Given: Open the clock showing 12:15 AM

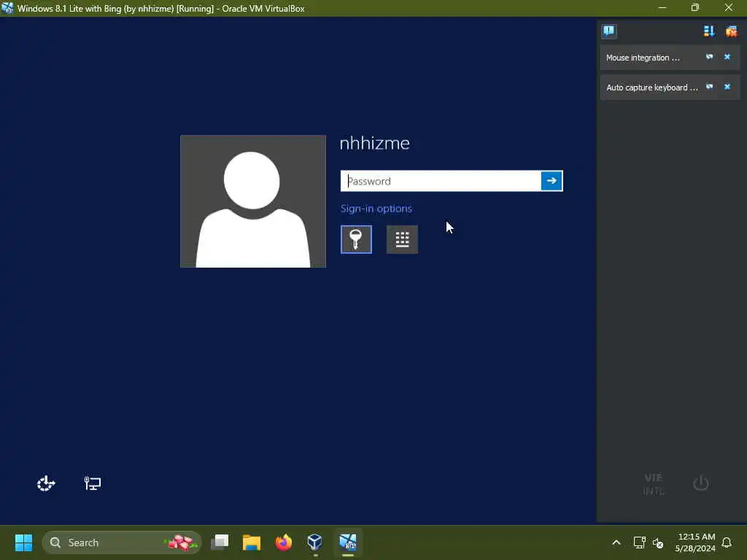Looking at the screenshot, I should tap(695, 542).
